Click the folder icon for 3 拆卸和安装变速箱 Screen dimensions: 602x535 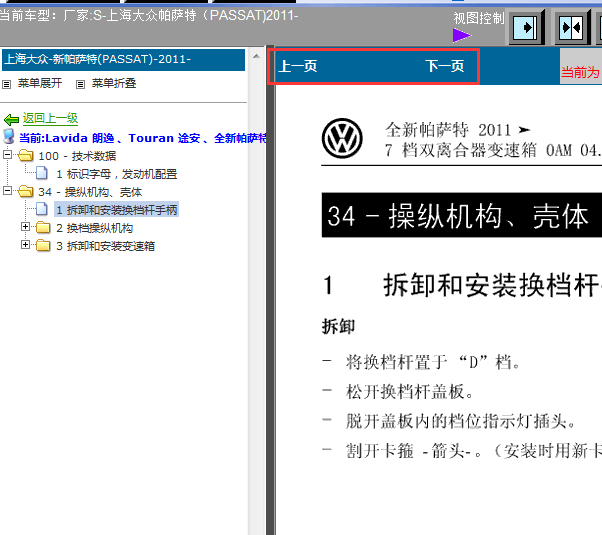point(43,245)
